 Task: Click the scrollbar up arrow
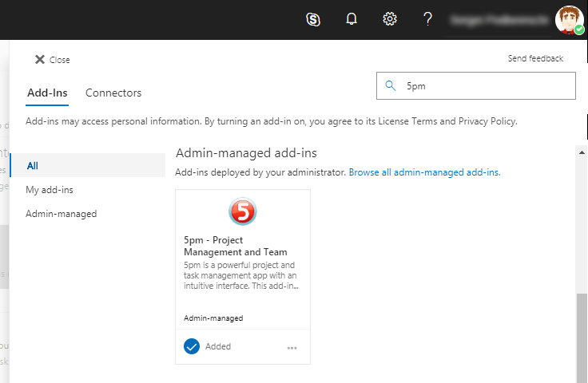point(581,150)
